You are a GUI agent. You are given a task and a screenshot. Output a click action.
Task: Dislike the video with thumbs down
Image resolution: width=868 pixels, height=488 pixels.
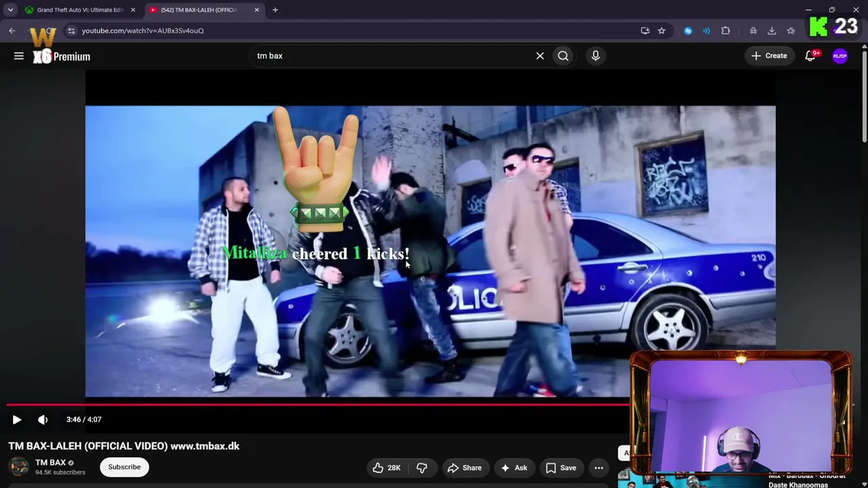click(x=422, y=468)
